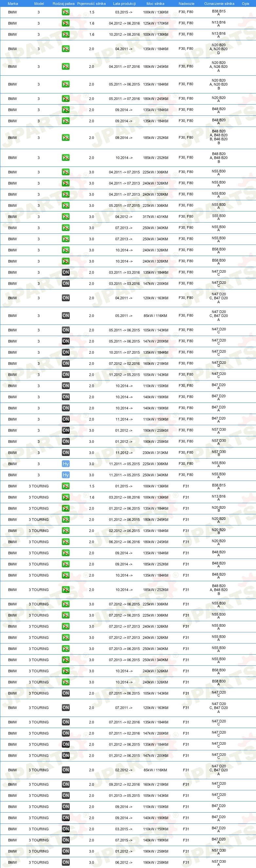
Task: Click N13 B16 A code in 3 TOURING row
Action: pyautogui.click(x=219, y=497)
